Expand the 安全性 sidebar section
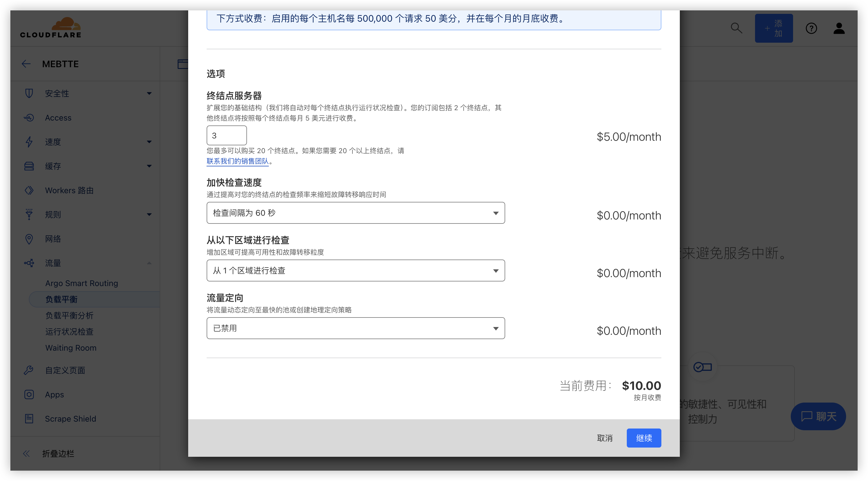 tap(149, 93)
